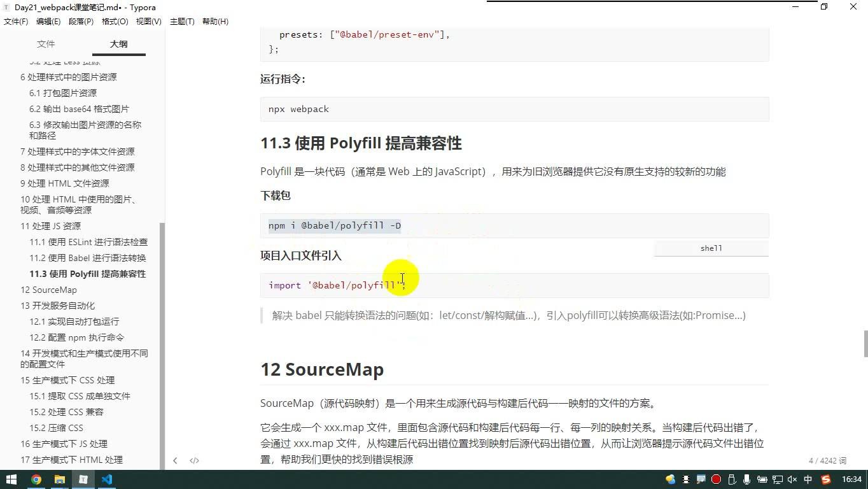868x489 pixels.
Task: Click the document vertical scrollbar thumb
Action: pyautogui.click(x=865, y=344)
